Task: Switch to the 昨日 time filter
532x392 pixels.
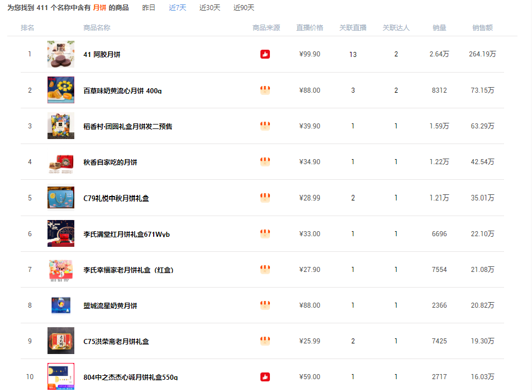Action: (149, 7)
